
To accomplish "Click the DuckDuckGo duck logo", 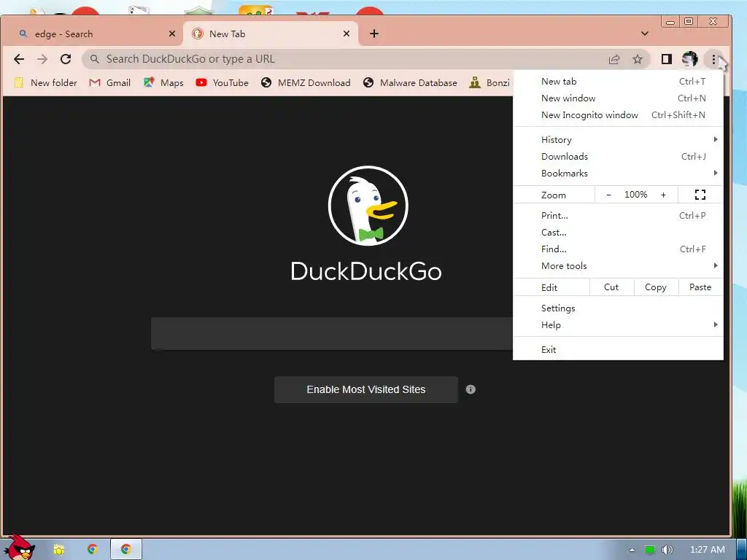I will [368, 206].
